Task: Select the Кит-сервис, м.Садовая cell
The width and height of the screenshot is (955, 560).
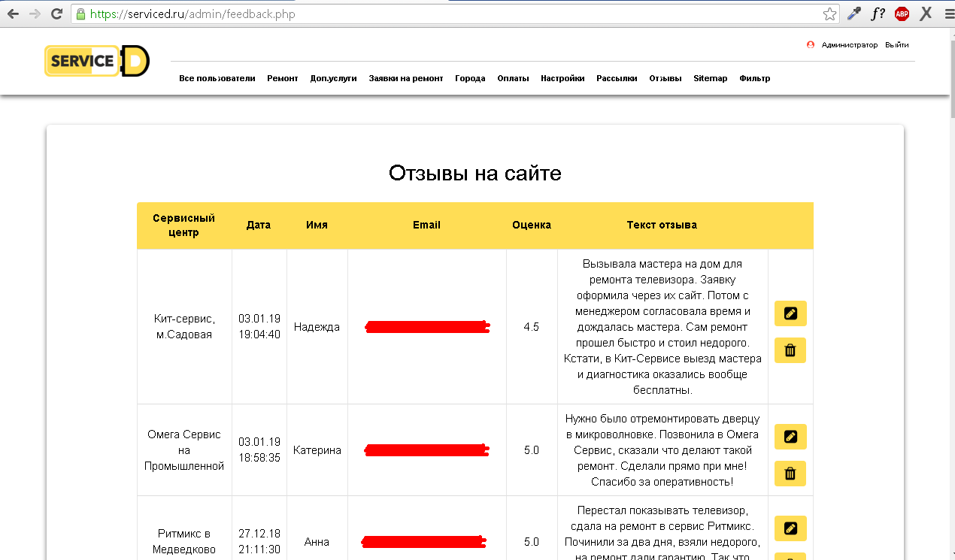Action: (x=184, y=327)
